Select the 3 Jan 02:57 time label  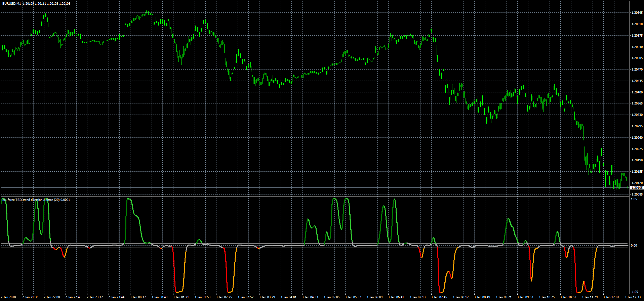[245, 297]
